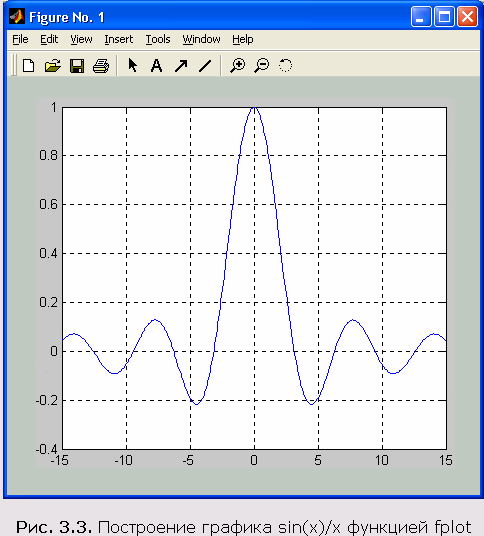This screenshot has height=536, width=484.
Task: Click the y-axis tick label 0.8
Action: click(x=48, y=156)
